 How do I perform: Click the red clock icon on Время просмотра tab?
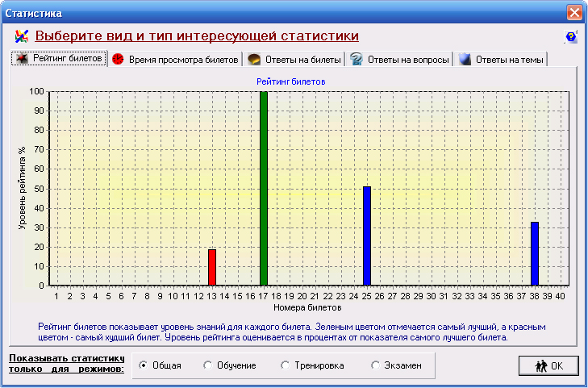[118, 60]
